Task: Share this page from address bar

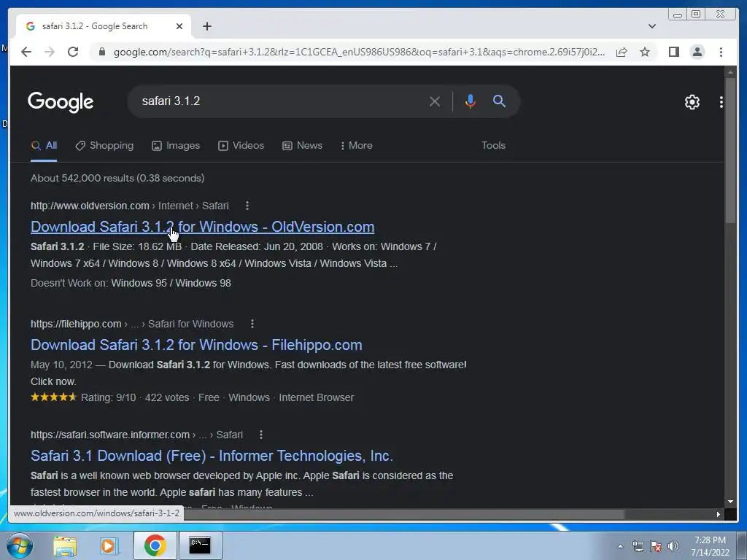Action: click(x=622, y=52)
